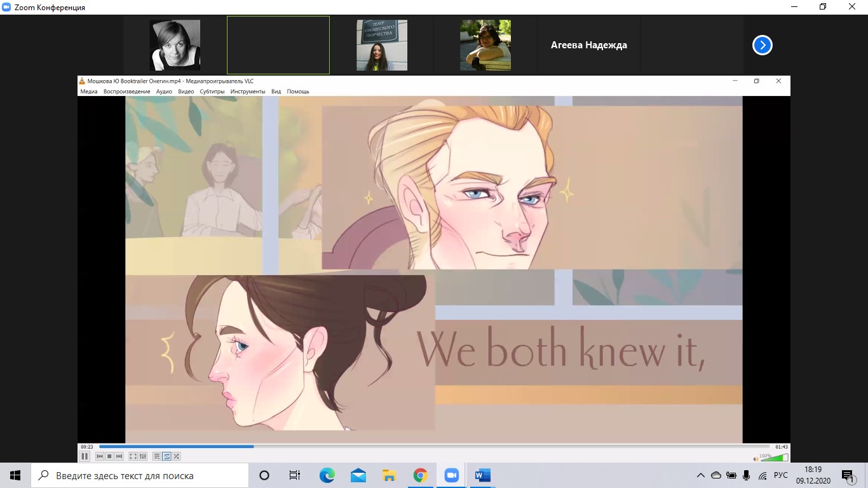
Task: Open clock showing 18:19 09.12.2020
Action: [x=813, y=475]
